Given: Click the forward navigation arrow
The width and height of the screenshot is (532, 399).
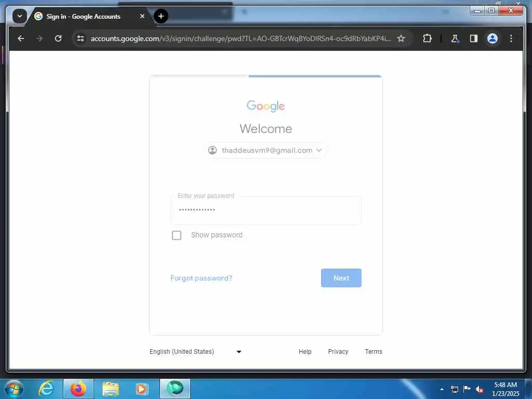Looking at the screenshot, I should point(39,38).
